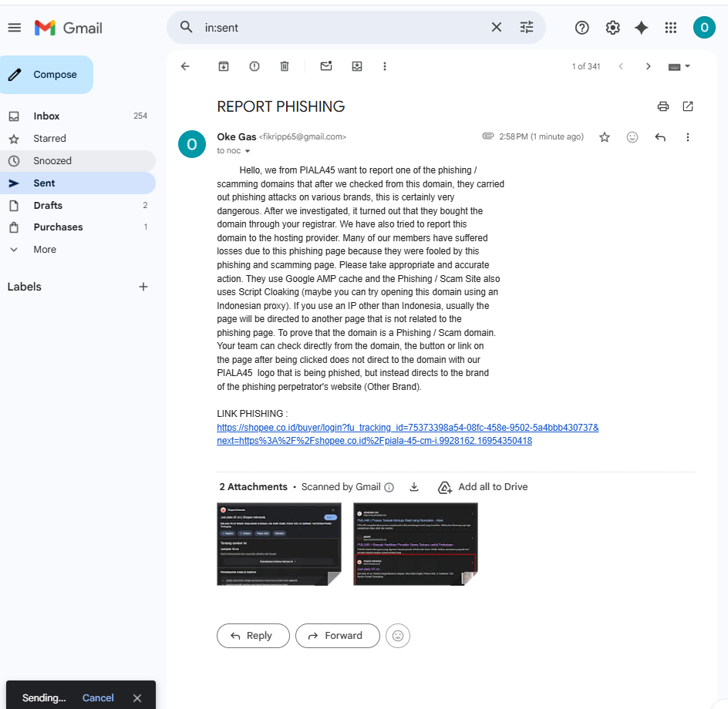Open the email in a new window

pos(688,106)
